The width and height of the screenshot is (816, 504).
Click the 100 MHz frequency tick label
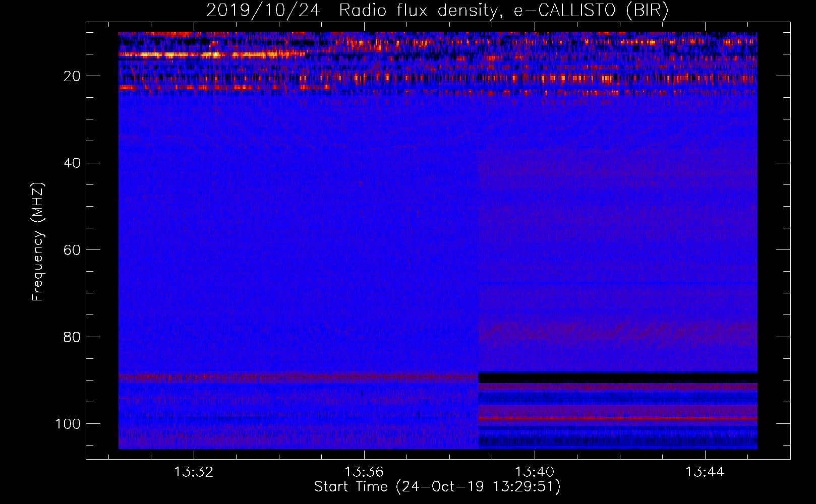(68, 424)
